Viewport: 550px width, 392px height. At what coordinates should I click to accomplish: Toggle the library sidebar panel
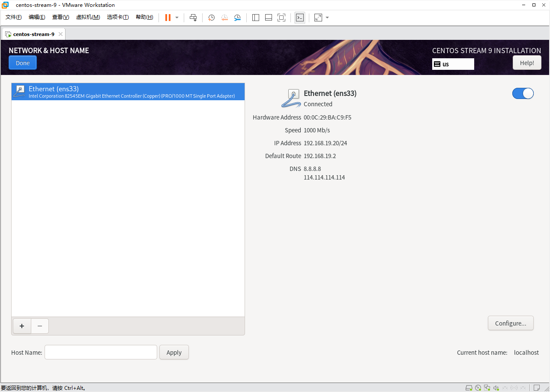coord(256,18)
